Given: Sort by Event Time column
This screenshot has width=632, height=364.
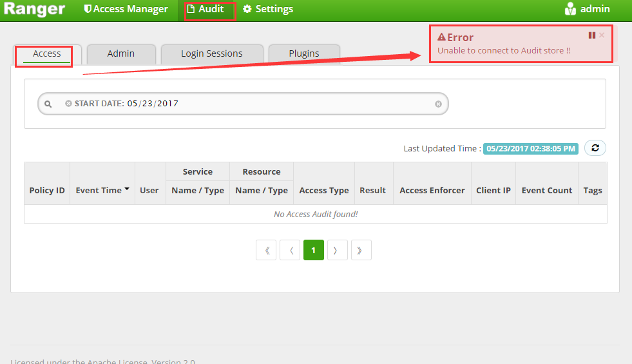Looking at the screenshot, I should [x=102, y=190].
